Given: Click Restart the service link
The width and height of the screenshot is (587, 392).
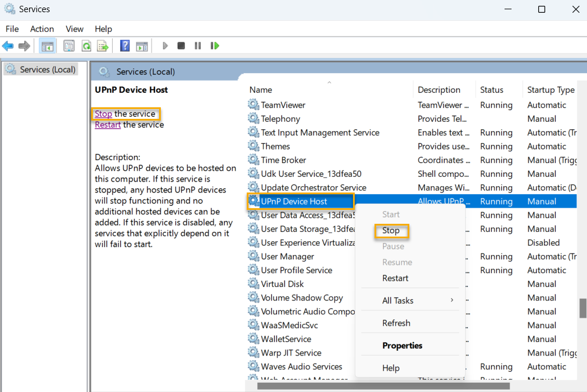Looking at the screenshot, I should (x=107, y=124).
